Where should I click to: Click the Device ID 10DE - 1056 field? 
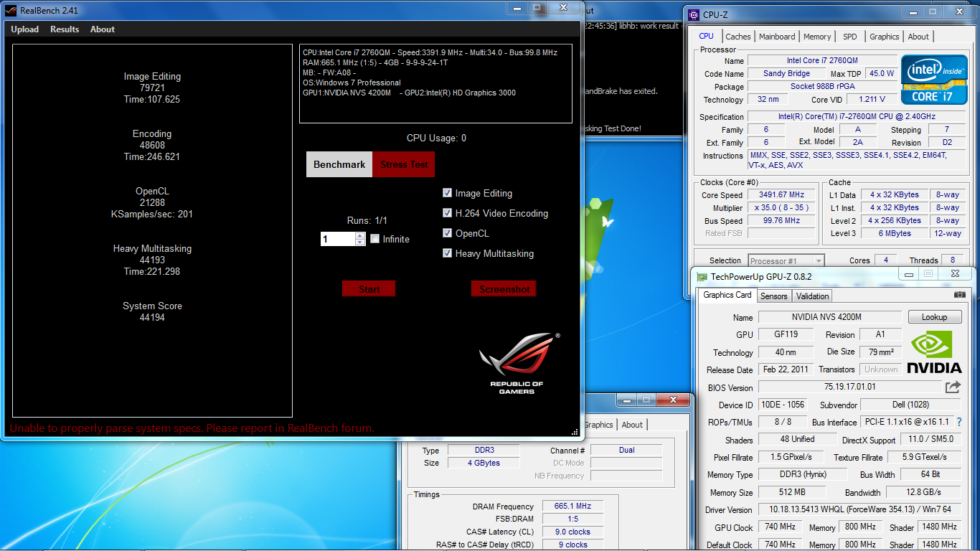point(782,405)
